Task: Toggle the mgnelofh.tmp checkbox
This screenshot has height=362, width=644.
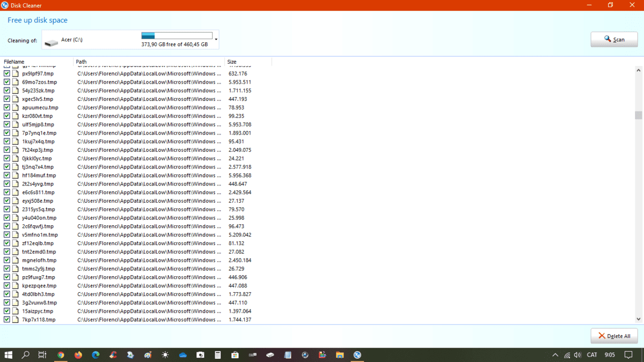Action: coord(7,260)
